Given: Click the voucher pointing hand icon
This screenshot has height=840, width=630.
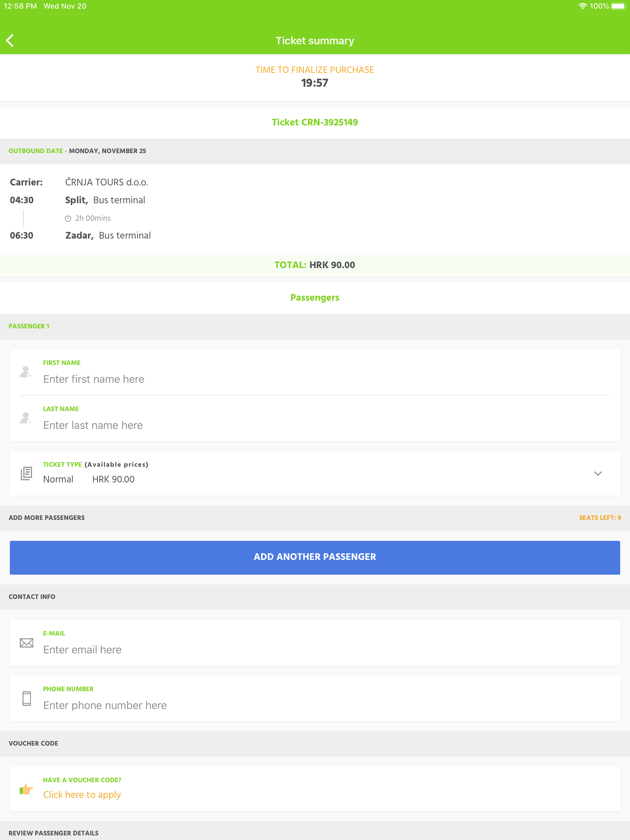Looking at the screenshot, I should pyautogui.click(x=26, y=789).
